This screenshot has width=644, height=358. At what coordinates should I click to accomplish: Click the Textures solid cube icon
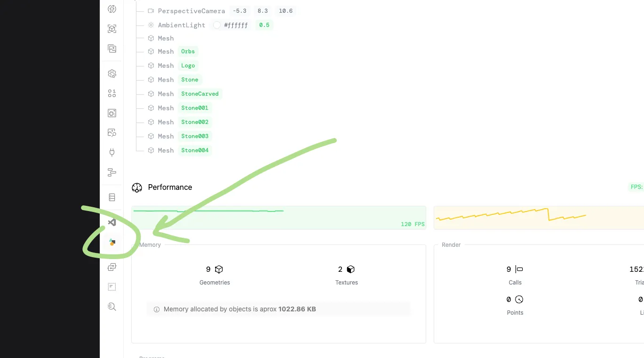click(350, 269)
